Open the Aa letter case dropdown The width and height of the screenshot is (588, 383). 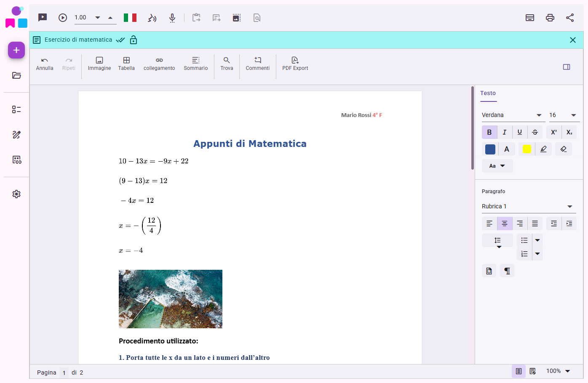click(497, 166)
